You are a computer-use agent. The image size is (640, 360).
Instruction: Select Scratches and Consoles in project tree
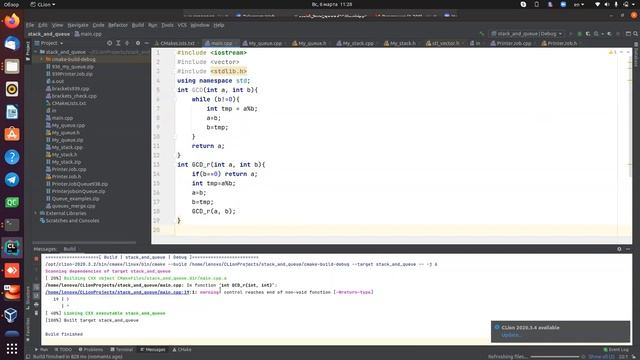[x=72, y=220]
